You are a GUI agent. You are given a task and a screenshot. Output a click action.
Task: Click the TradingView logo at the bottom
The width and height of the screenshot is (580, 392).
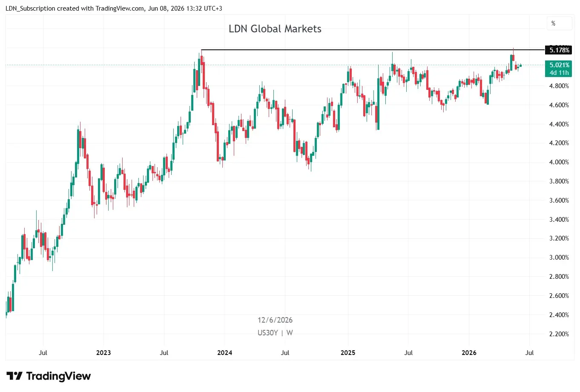tap(49, 376)
